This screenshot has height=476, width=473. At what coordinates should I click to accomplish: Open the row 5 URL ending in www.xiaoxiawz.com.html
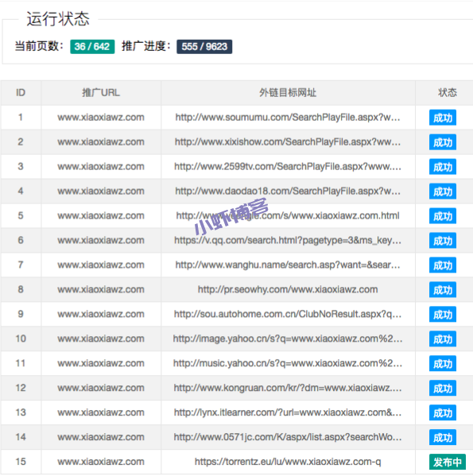point(288,215)
